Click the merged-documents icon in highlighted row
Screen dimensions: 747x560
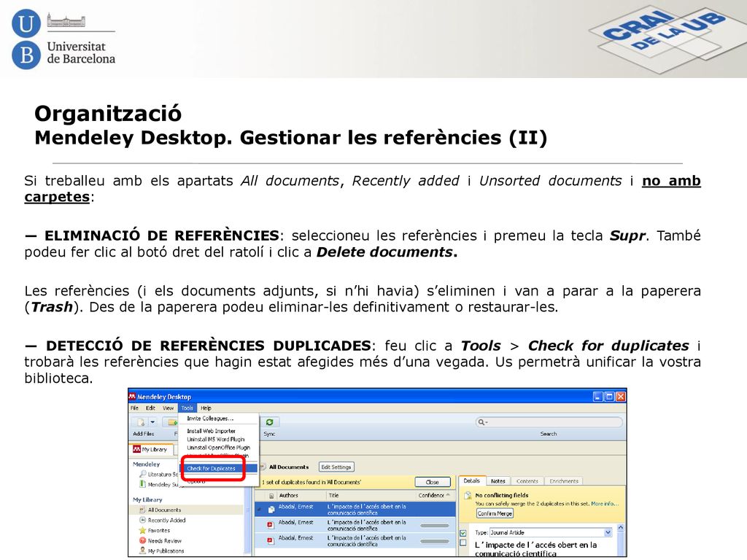click(271, 509)
